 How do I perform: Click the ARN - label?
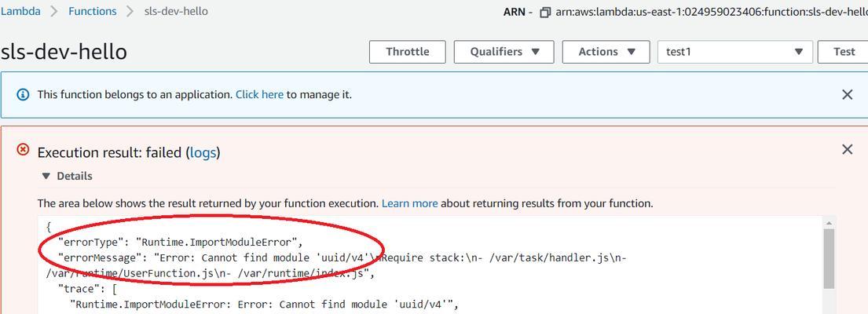(518, 12)
